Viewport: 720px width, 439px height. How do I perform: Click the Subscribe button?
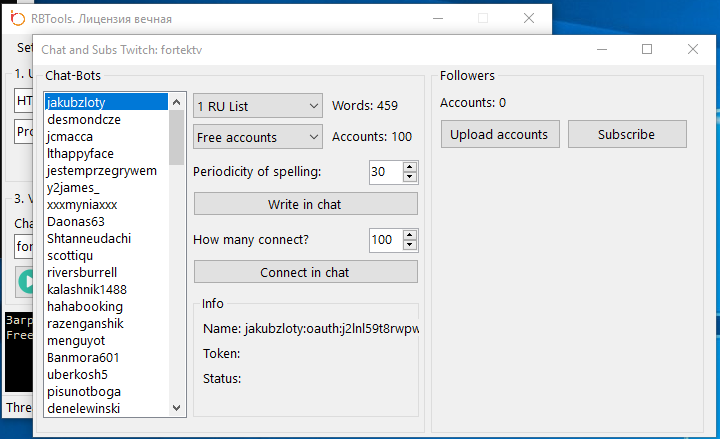626,134
